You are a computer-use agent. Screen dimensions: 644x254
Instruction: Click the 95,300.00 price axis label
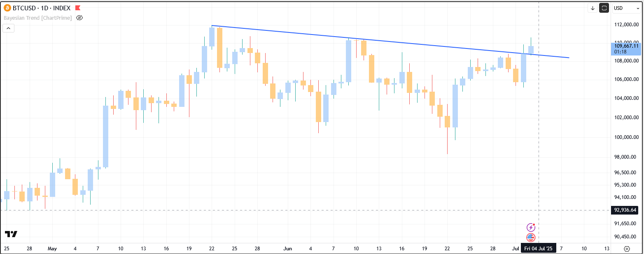pos(626,185)
